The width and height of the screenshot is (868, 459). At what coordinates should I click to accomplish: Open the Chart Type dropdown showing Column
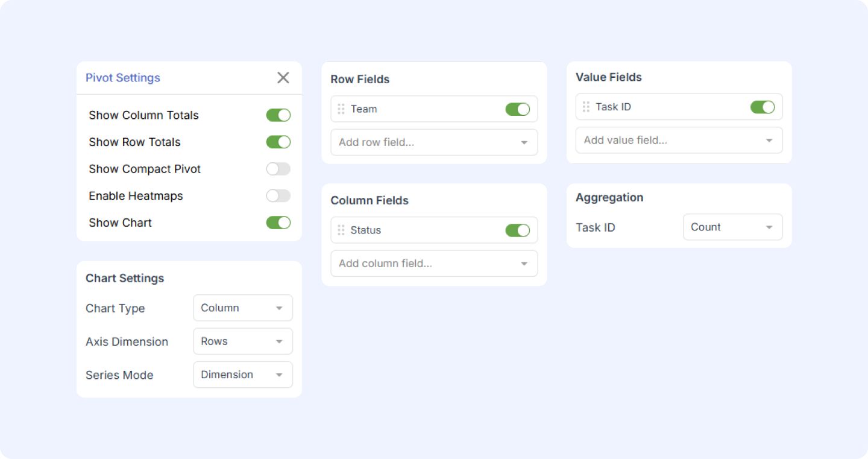242,308
